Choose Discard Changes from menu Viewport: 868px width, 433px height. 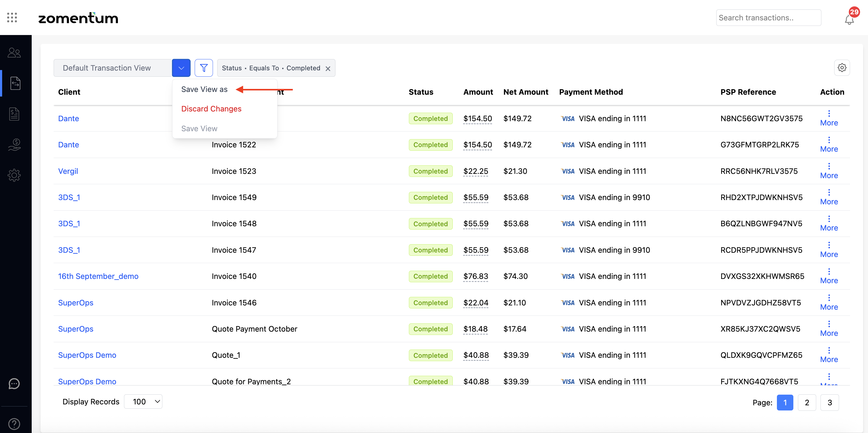point(211,109)
